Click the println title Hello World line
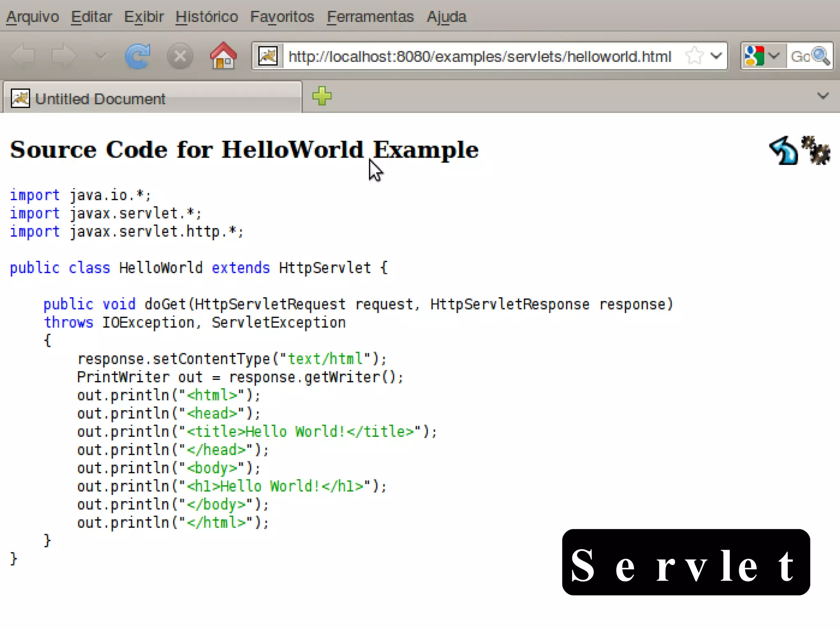Screen dimensions: 840x630 coord(257,431)
